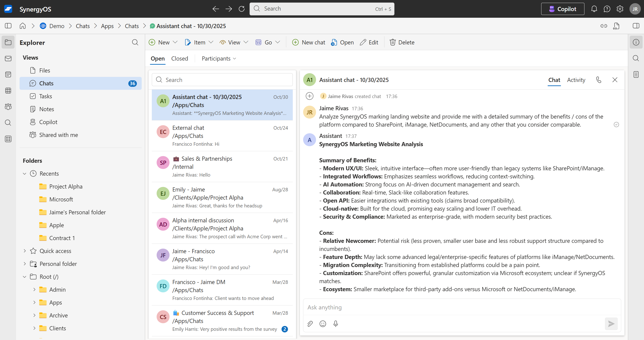Copy link using chain icon in breadcrumb bar
644x340 pixels.
(604, 26)
